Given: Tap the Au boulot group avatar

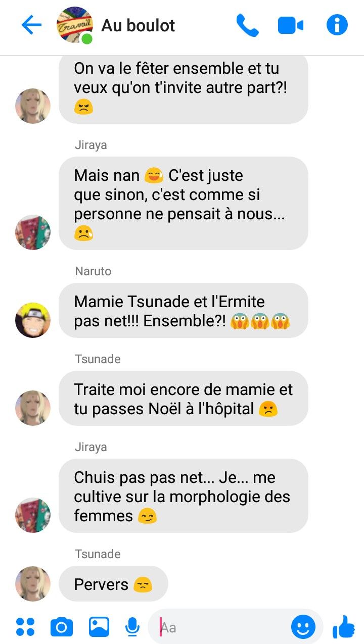Looking at the screenshot, I should [75, 25].
